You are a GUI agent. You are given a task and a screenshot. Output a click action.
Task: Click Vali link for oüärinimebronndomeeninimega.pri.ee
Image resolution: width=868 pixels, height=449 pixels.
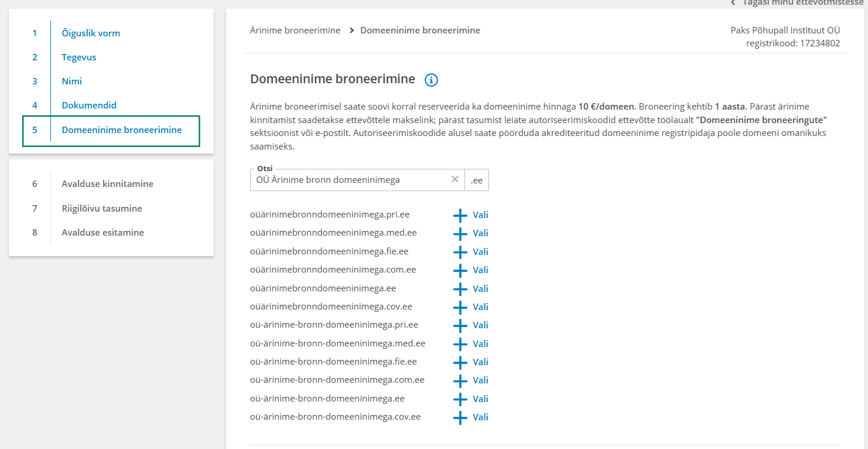(480, 215)
